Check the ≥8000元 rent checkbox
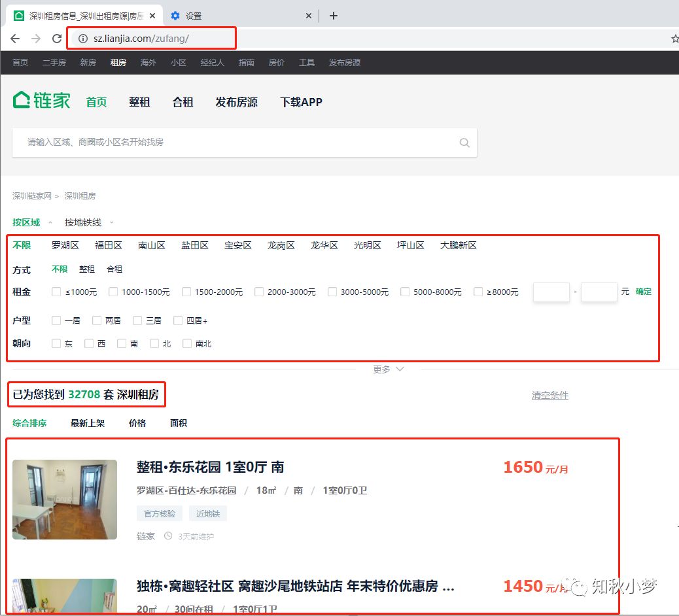 coord(478,292)
